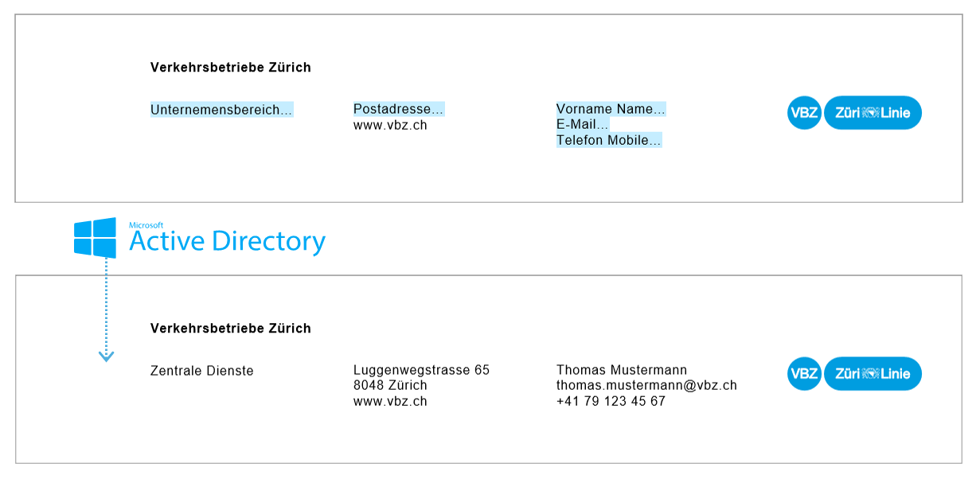Image resolution: width=980 pixels, height=479 pixels.
Task: Click the Zentrale Dienste text
Action: (x=202, y=371)
